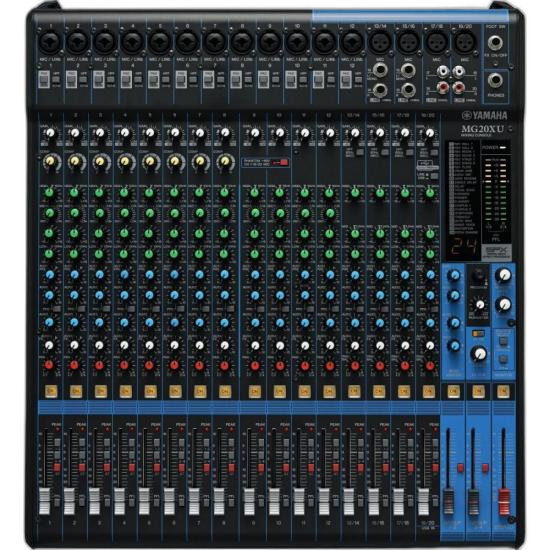550x550 pixels.
Task: Select the channel 5 AUX2 blue knob
Action: [x=149, y=295]
